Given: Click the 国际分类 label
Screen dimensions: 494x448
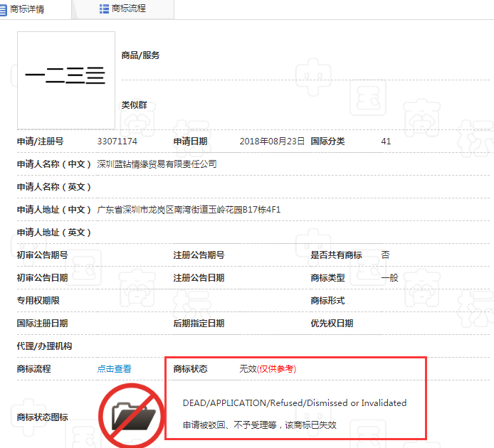Looking at the screenshot, I should click(327, 142).
